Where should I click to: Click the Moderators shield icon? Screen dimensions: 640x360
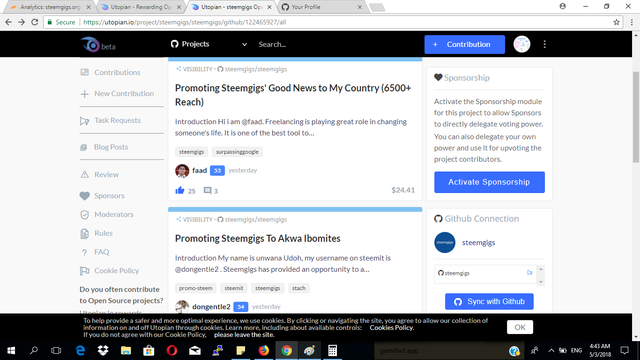click(84, 215)
